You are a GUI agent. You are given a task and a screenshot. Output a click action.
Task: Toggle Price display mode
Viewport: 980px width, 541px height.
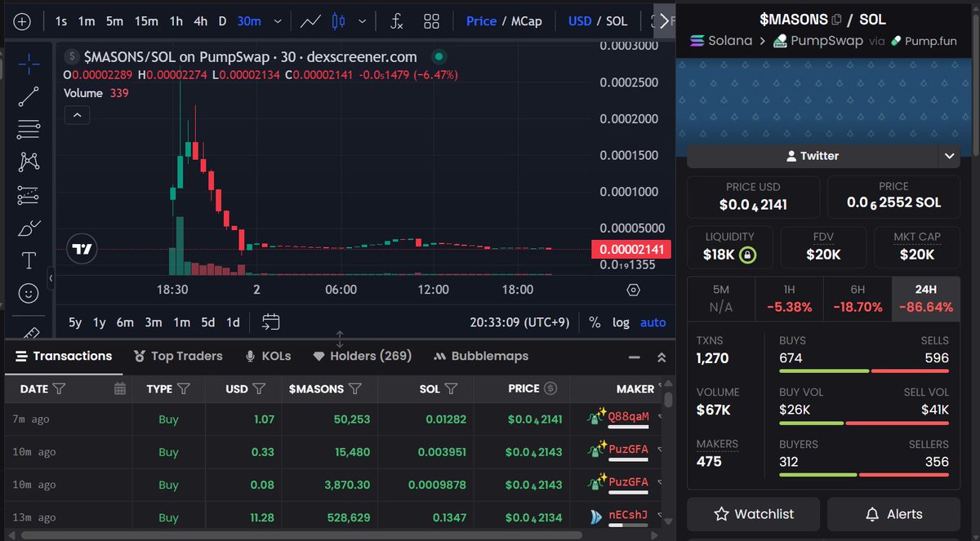point(481,21)
